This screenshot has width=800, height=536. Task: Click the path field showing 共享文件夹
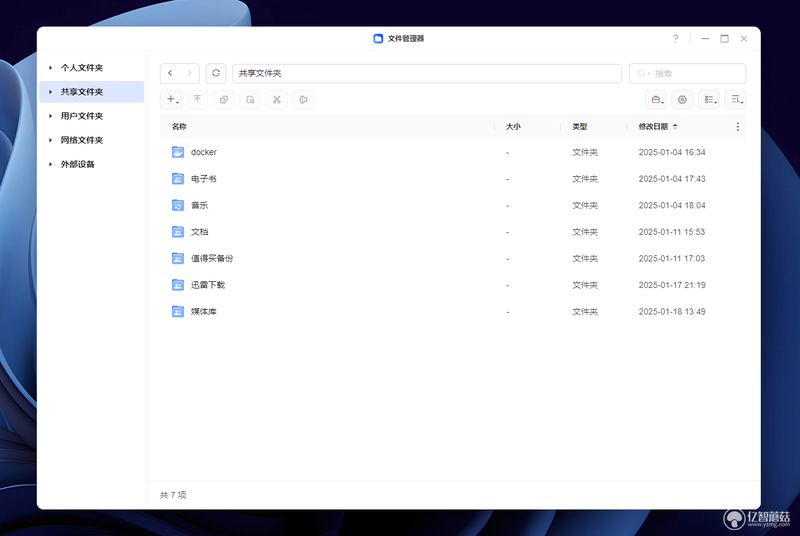[427, 73]
